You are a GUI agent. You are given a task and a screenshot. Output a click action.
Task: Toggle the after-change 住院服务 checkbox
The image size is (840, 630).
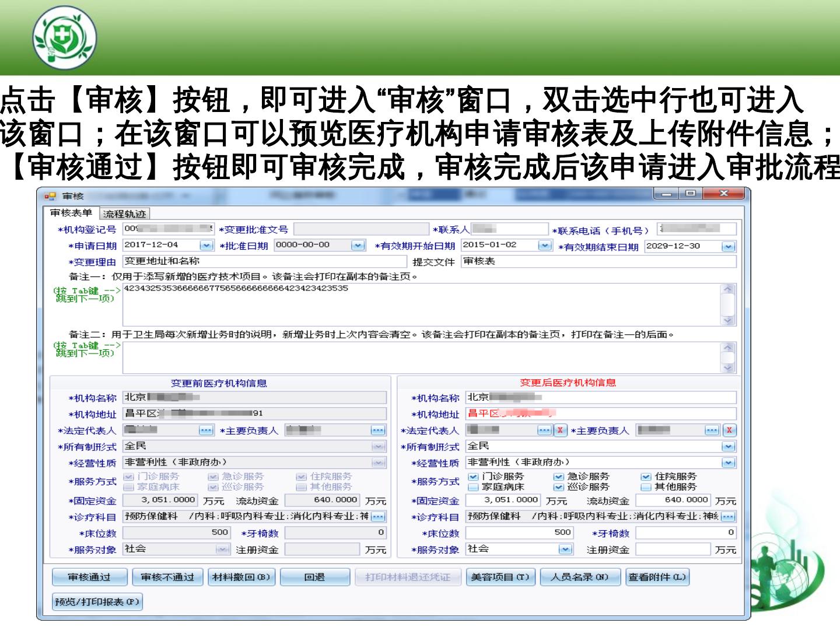[x=645, y=477]
